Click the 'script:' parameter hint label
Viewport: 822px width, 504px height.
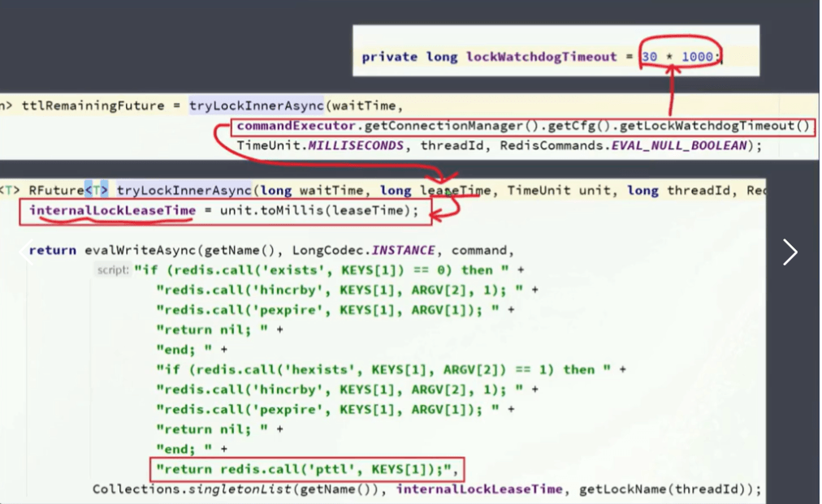113,270
